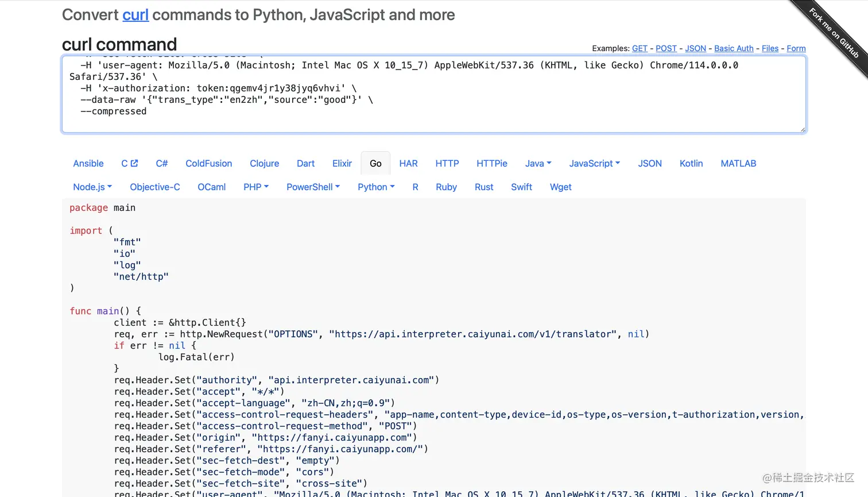Click the 'log.Fatal(err)' line
This screenshot has height=497, width=868.
point(196,357)
